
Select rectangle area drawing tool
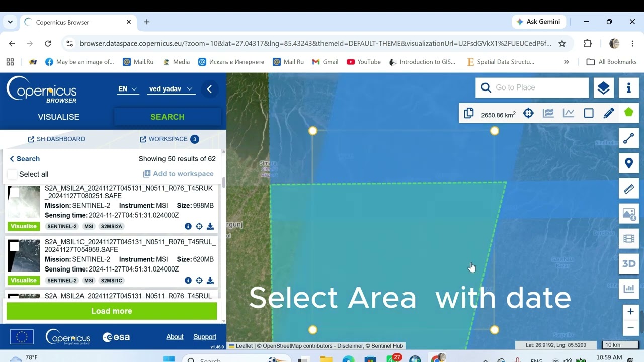click(589, 114)
